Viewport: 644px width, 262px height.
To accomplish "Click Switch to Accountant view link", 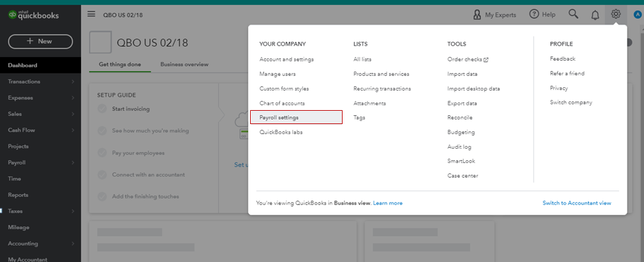I will [576, 203].
